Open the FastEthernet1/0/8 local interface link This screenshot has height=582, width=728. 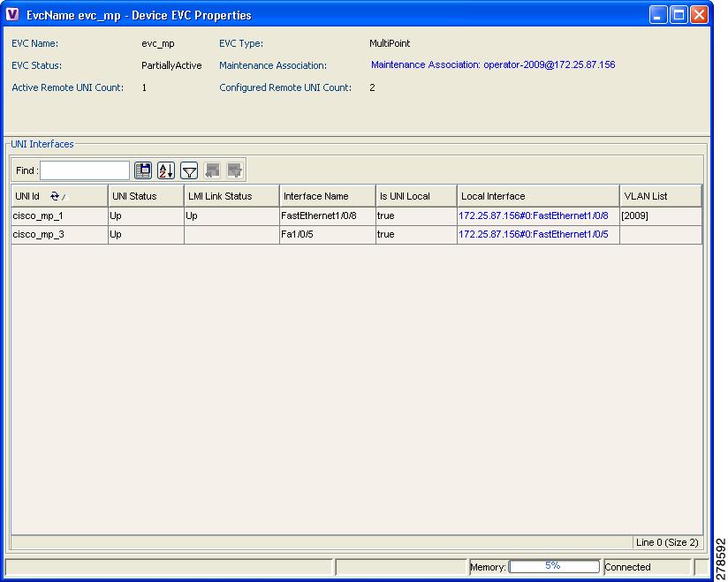534,215
